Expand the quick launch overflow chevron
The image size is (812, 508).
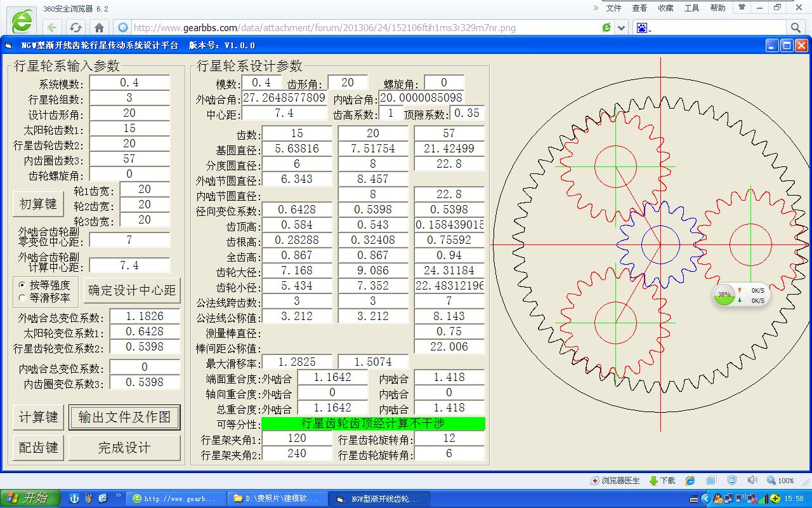click(118, 495)
